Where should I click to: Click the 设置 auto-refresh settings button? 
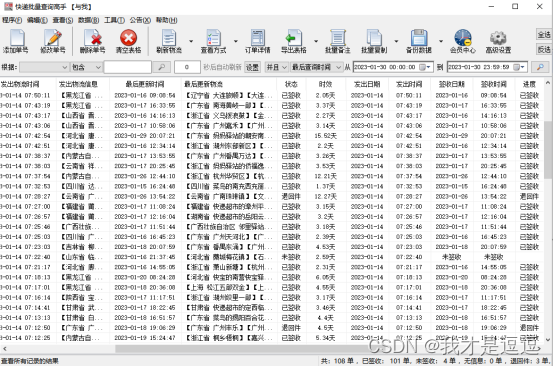(252, 67)
